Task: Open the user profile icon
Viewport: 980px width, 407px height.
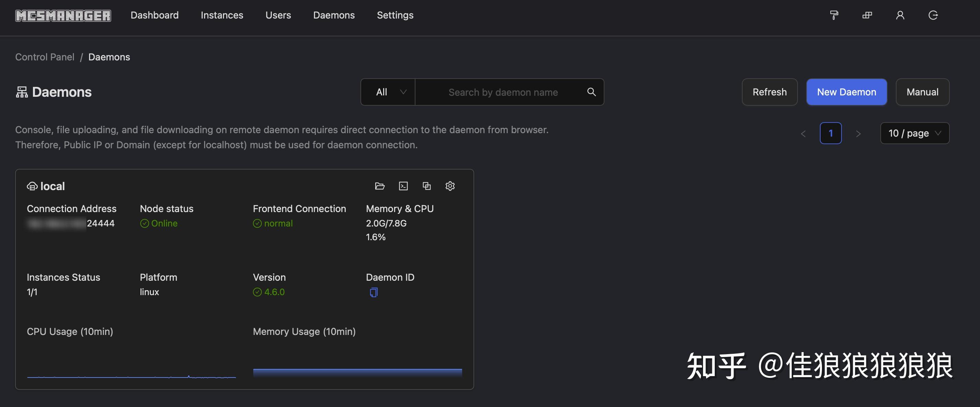Action: [900, 15]
